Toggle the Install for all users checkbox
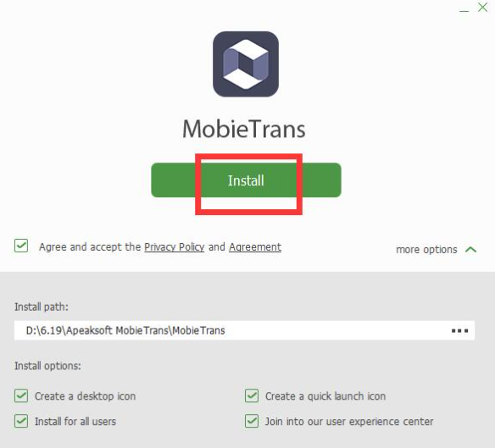 coord(21,421)
